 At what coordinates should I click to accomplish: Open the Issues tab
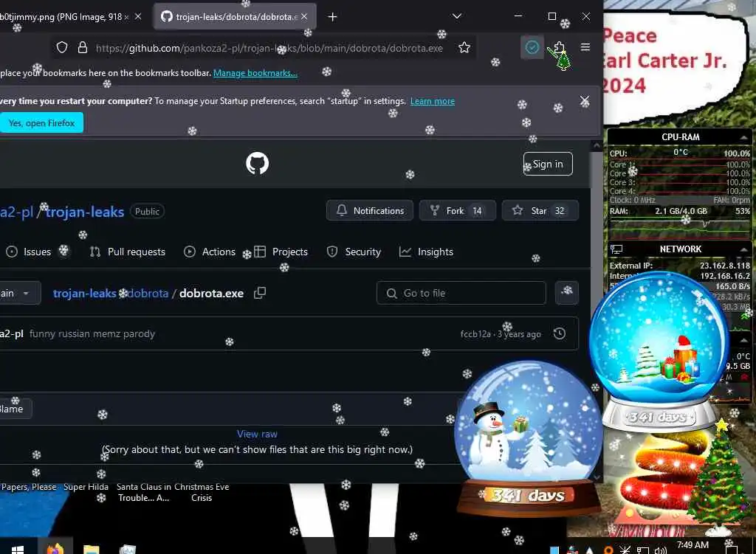click(x=29, y=252)
